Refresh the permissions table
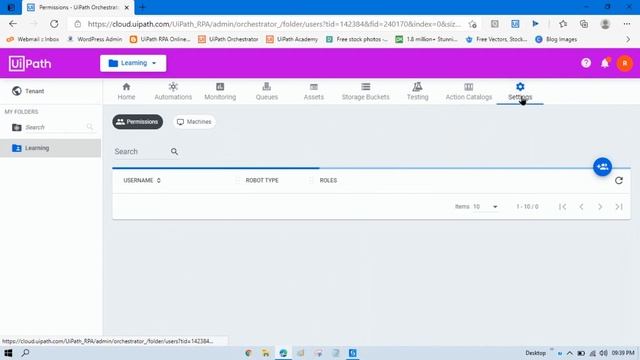The image size is (640, 360). pos(619,180)
